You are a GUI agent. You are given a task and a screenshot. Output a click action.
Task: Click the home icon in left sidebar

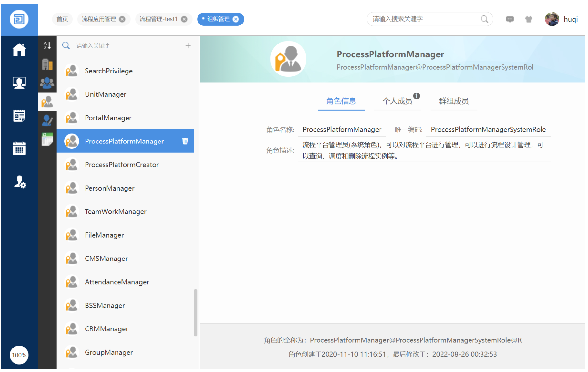tap(19, 50)
